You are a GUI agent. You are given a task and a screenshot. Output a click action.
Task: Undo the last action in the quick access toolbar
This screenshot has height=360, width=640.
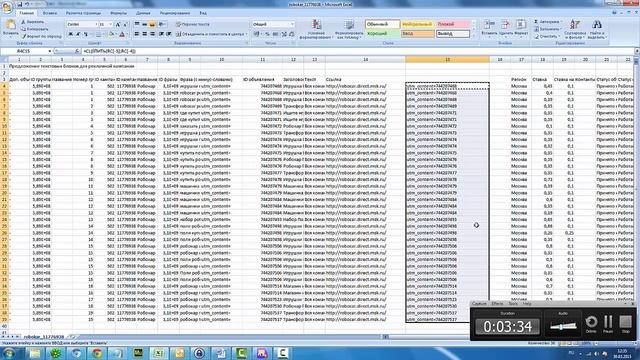27,4
